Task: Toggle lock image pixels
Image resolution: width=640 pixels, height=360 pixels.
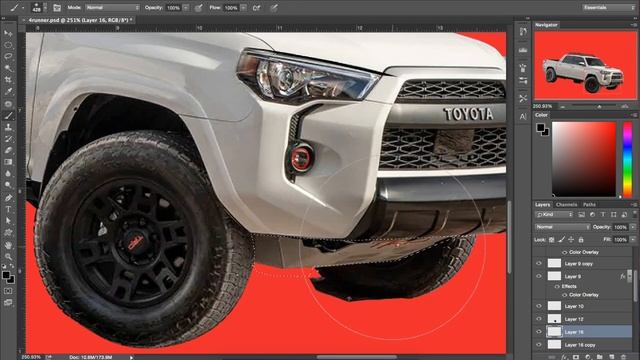Action: [x=562, y=240]
